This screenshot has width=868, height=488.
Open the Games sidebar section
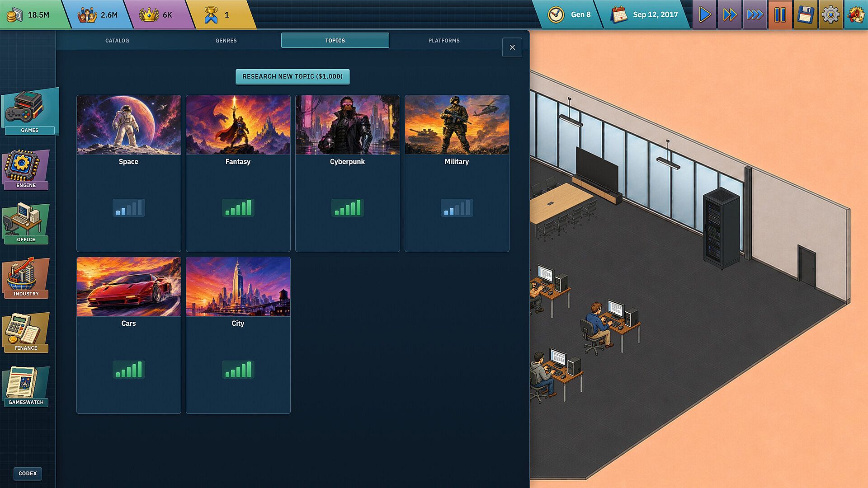tap(30, 112)
